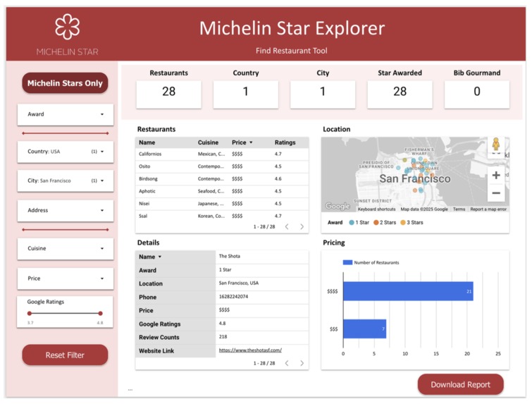Click the Star Awarded scorecard value 28
Screen dimensions: 532x404
(x=400, y=92)
